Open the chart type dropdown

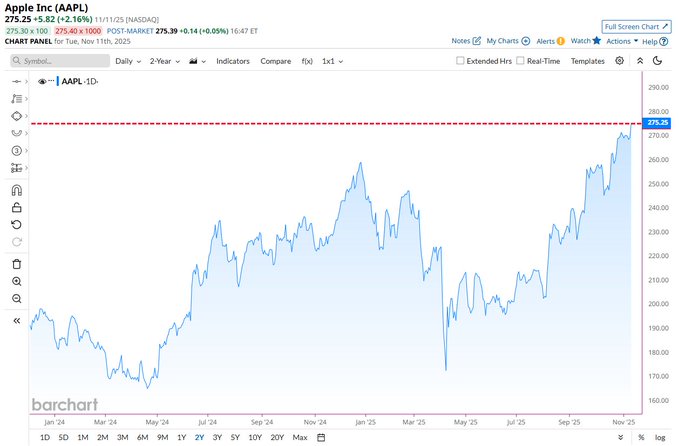click(197, 61)
